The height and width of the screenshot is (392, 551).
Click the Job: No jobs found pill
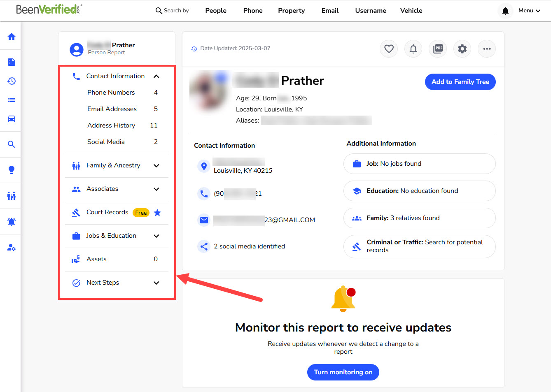(x=419, y=164)
